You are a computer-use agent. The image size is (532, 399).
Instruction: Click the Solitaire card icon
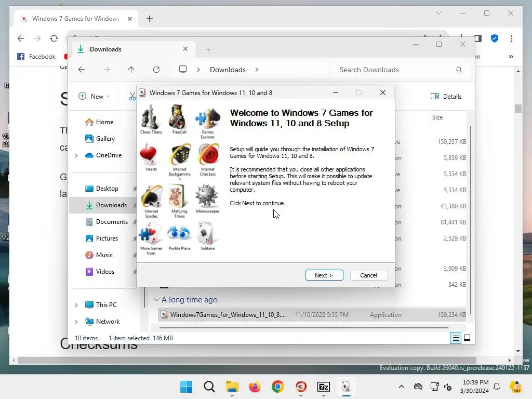coord(207,233)
